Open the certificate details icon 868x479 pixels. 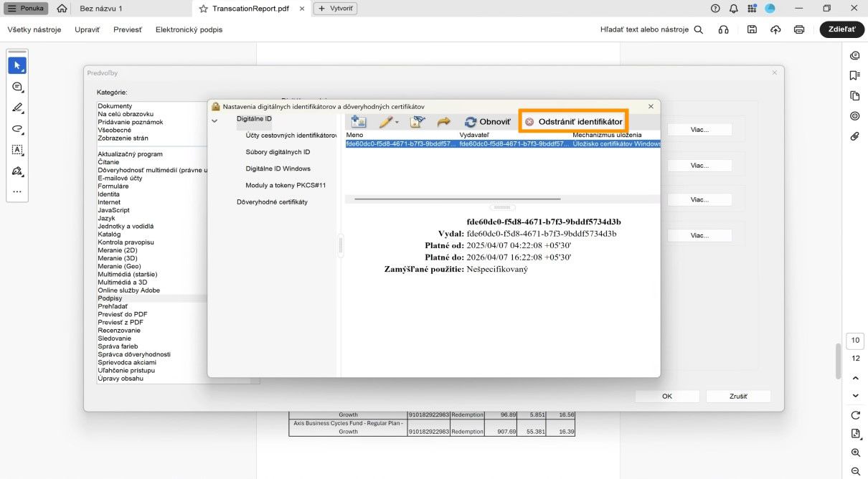coord(418,121)
